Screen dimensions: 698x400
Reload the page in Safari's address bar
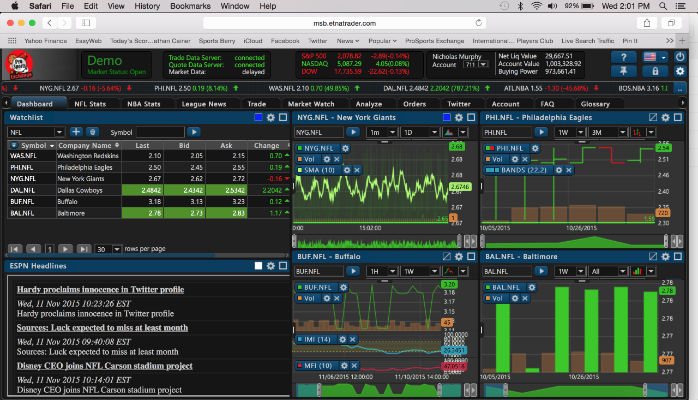coord(479,23)
